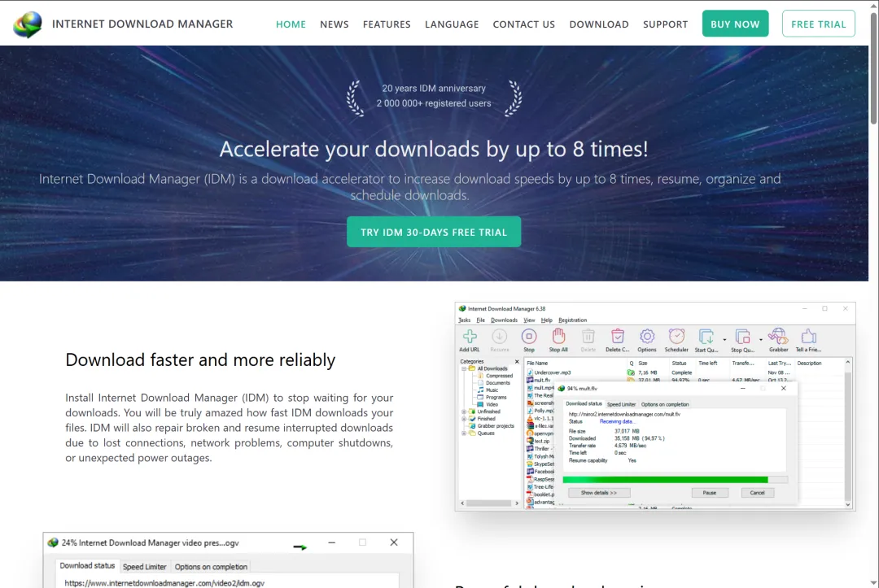The width and height of the screenshot is (879, 588).
Task: Select Download status tab in mult.flv dialog
Action: (584, 403)
